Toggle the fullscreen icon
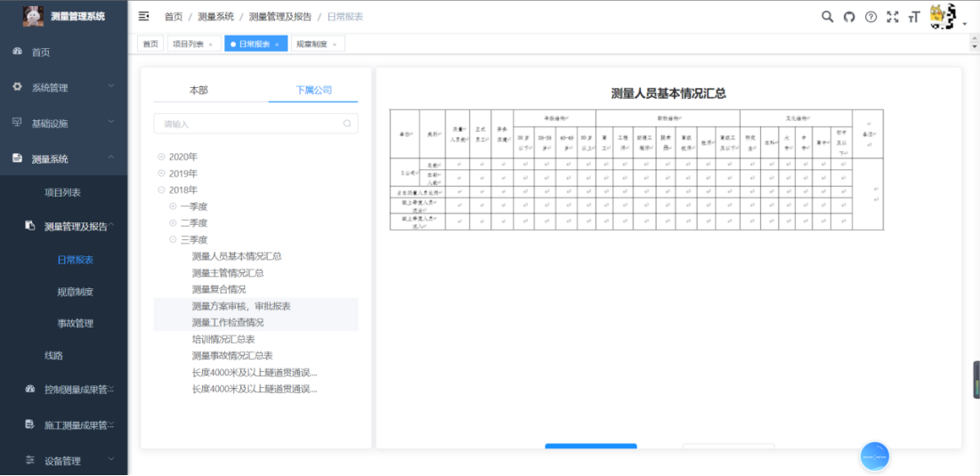 click(x=893, y=17)
